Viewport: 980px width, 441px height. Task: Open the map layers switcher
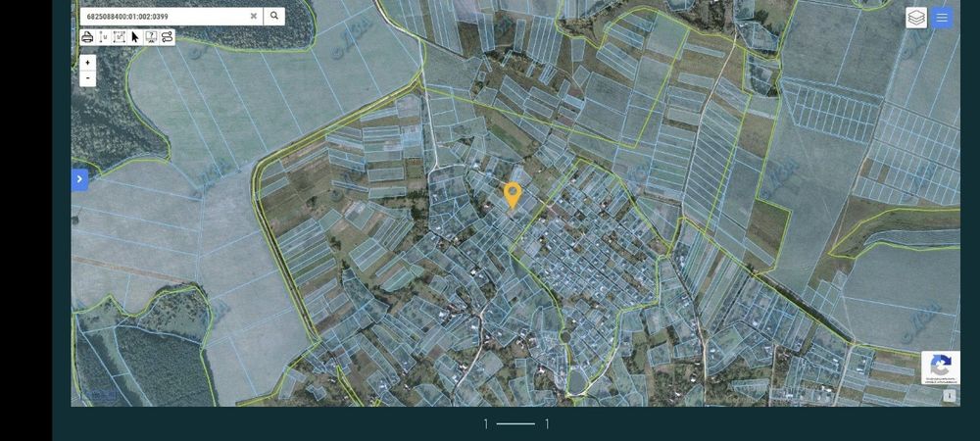[x=916, y=18]
